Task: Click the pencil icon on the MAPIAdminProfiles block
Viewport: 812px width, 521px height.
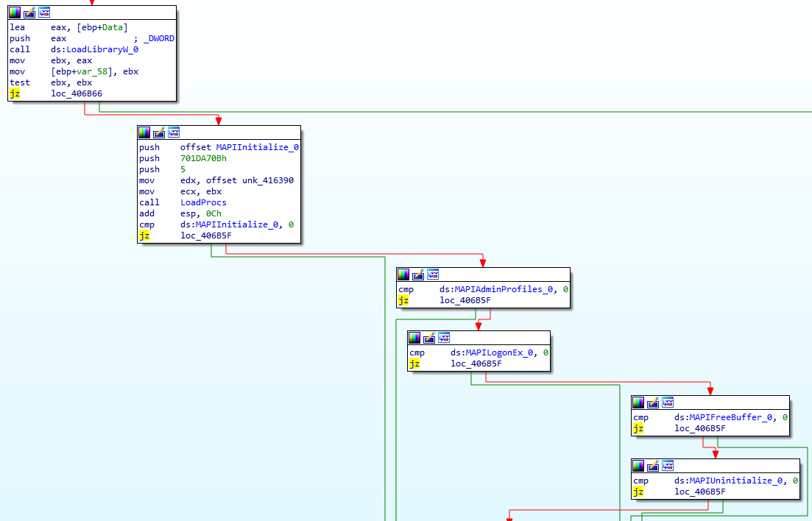Action: (x=418, y=274)
